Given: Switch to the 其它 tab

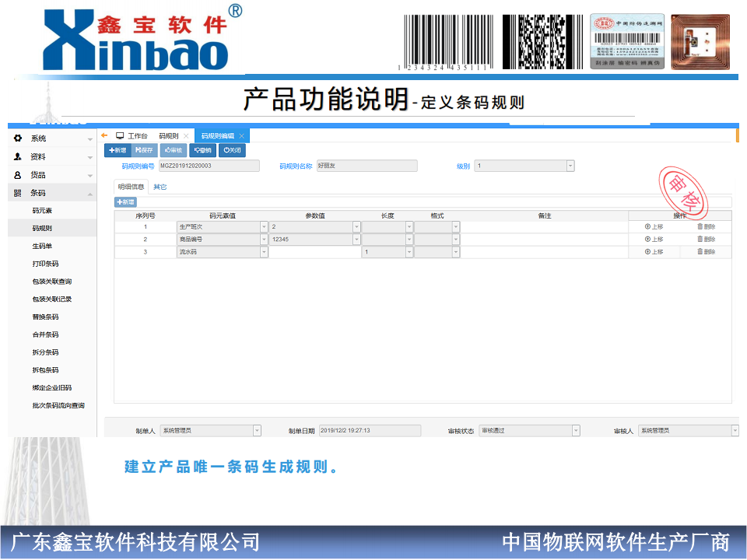Looking at the screenshot, I should pos(160,187).
